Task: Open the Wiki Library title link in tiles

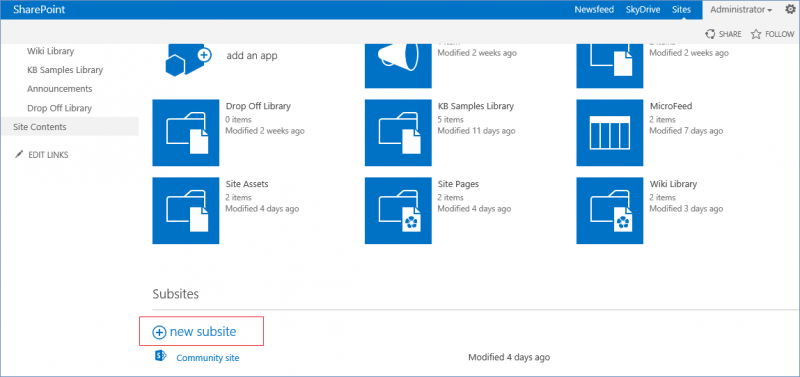Action: coord(673,184)
